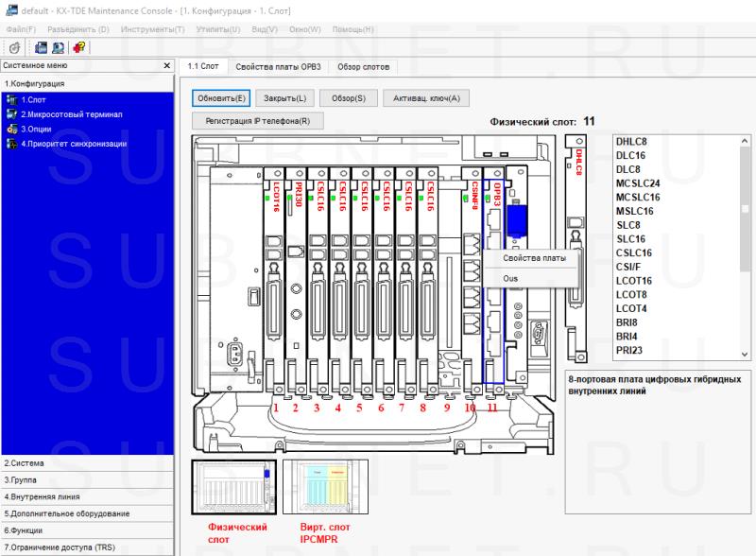Viewport: 756px width, 556px height.
Task: Close the 'Системное меню' panel with X
Action: click(x=167, y=66)
